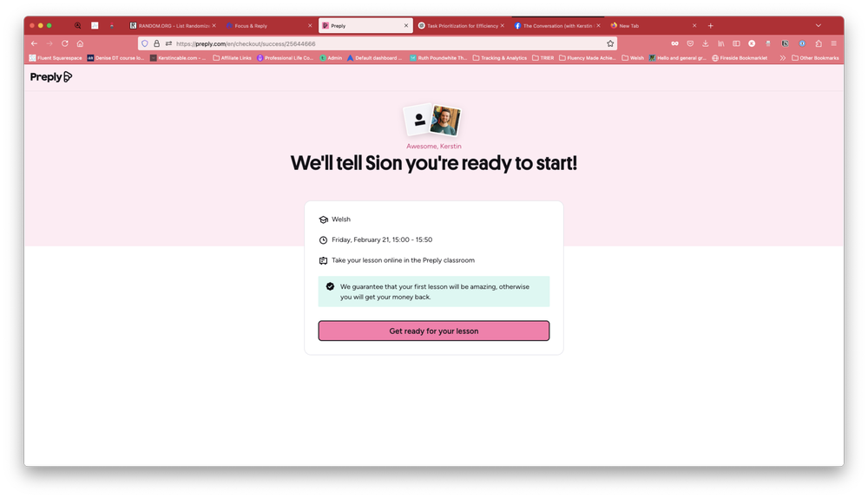Open a new tab with plus button
Image resolution: width=868 pixels, height=498 pixels.
[x=710, y=25]
